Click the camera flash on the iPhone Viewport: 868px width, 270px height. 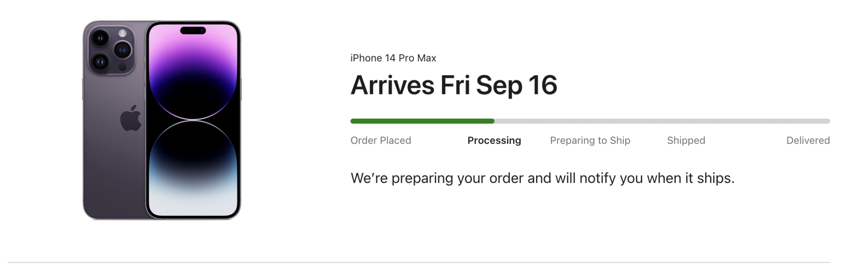point(123,33)
